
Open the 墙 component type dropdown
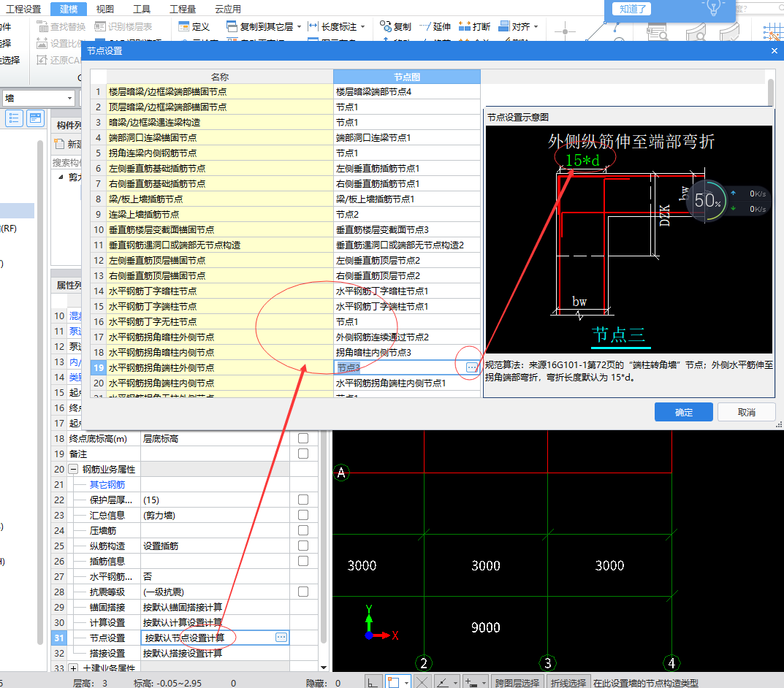[70, 98]
